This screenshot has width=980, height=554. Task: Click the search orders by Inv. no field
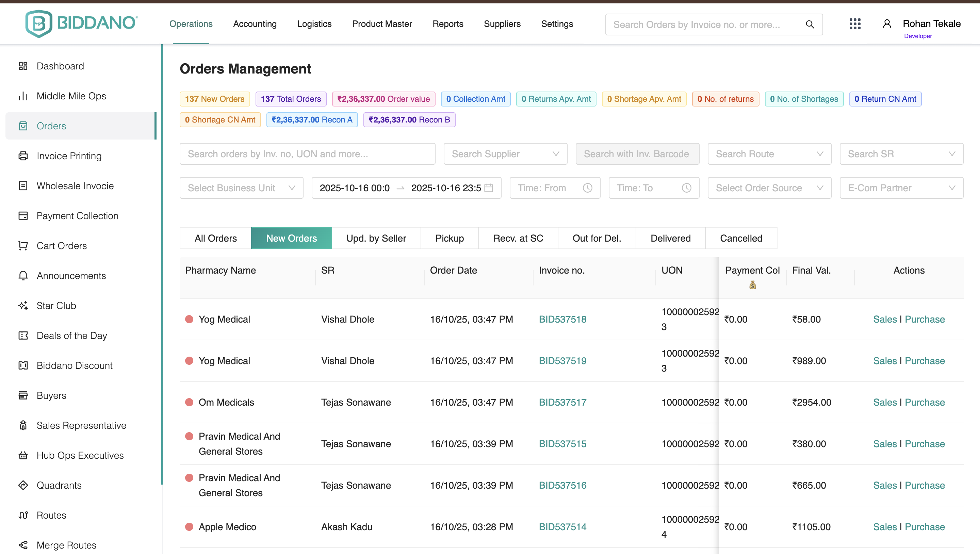[307, 154]
